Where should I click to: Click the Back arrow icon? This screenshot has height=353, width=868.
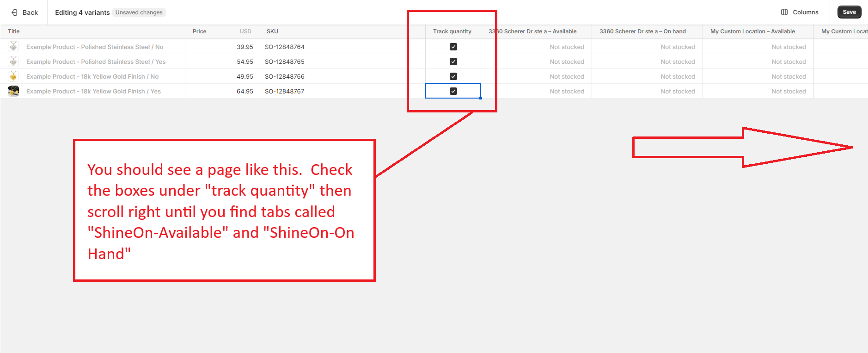14,12
